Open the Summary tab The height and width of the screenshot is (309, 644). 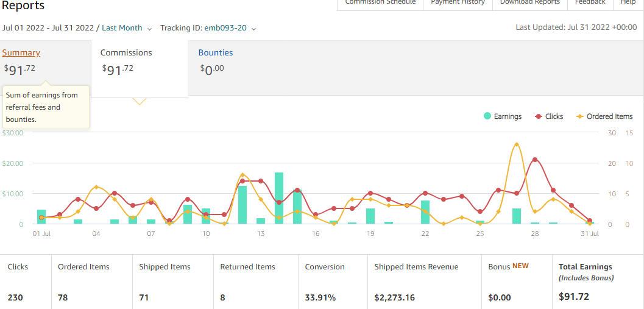[x=21, y=52]
